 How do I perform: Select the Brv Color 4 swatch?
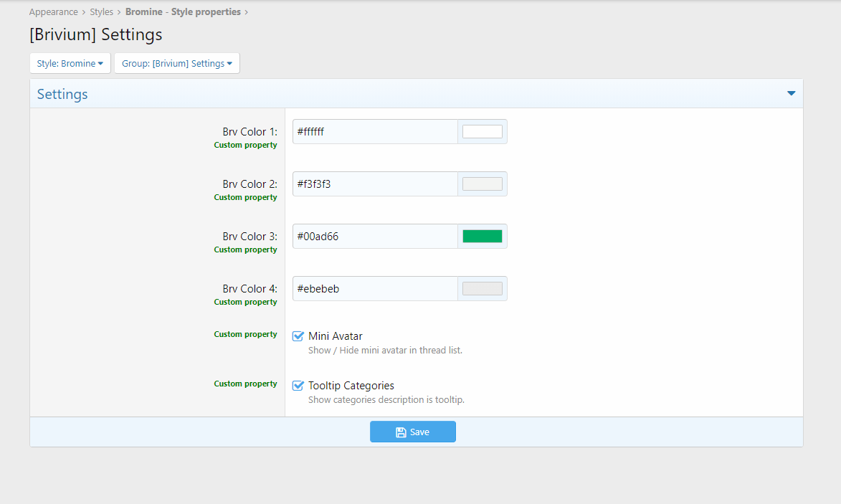[482, 289]
